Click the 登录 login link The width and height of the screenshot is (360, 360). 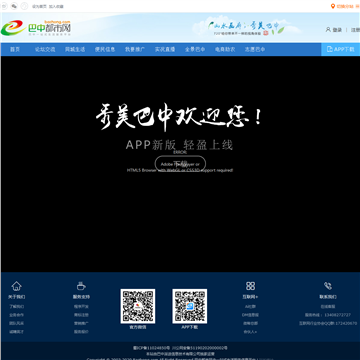click(337, 30)
